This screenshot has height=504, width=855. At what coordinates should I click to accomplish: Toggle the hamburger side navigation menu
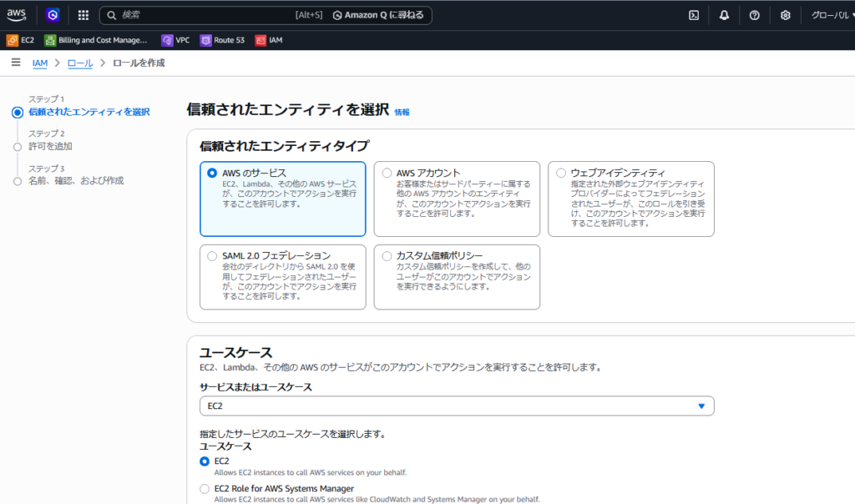[x=16, y=63]
